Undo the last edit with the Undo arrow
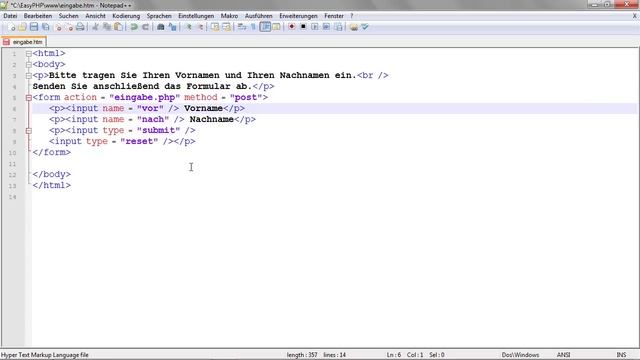Viewport: 640px width, 360px height. tap(134, 27)
